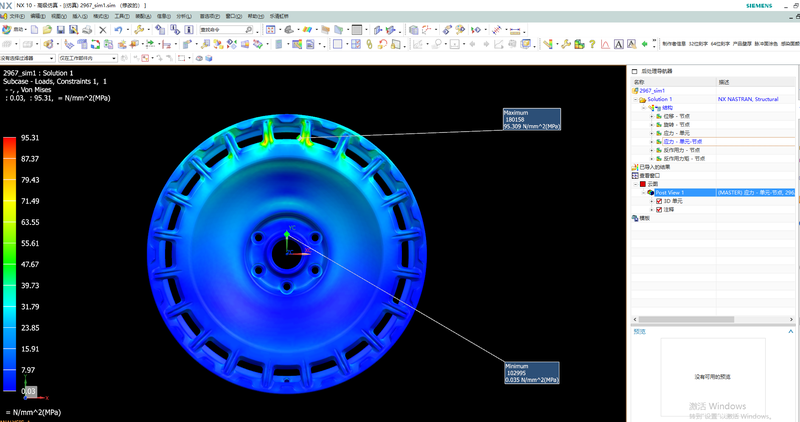Click the Open folder icon

(x=47, y=30)
